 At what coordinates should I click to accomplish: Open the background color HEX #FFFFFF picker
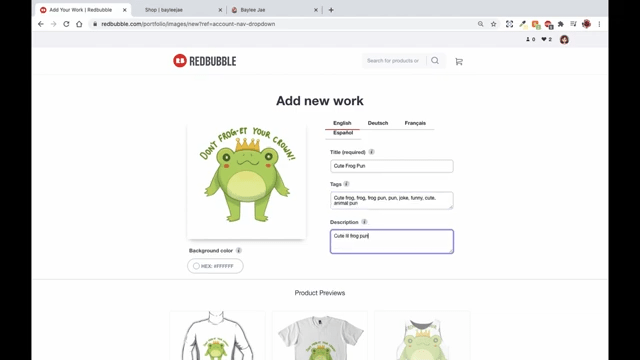pos(215,266)
